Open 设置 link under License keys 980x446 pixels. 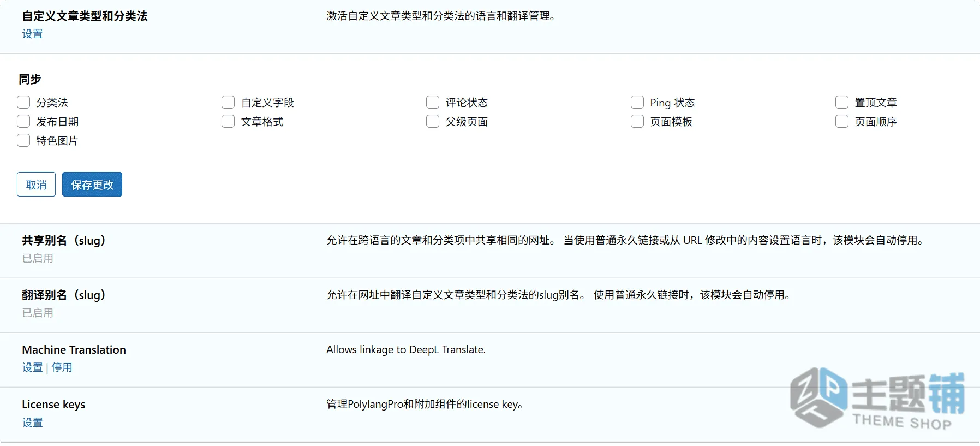point(32,423)
